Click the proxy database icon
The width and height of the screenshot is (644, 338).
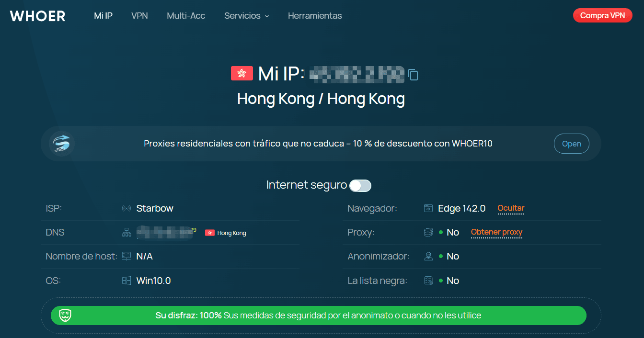pos(428,233)
